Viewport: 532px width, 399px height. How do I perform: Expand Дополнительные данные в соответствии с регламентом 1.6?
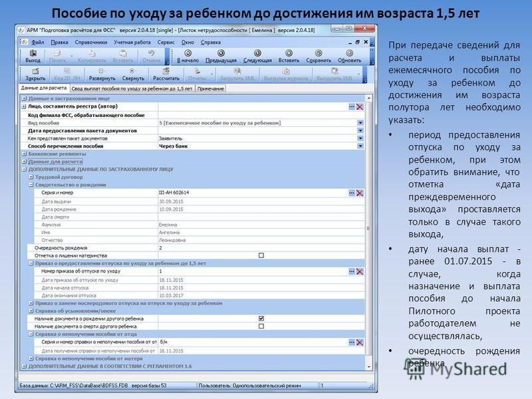24,366
